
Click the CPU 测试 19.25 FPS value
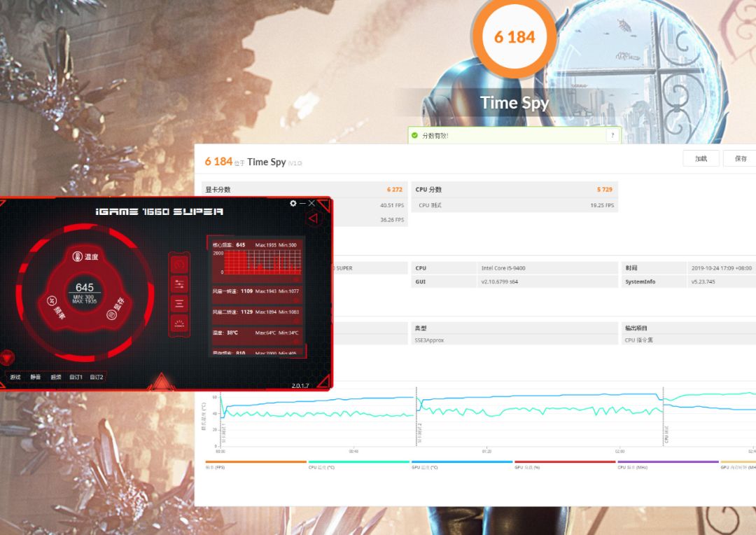click(602, 205)
